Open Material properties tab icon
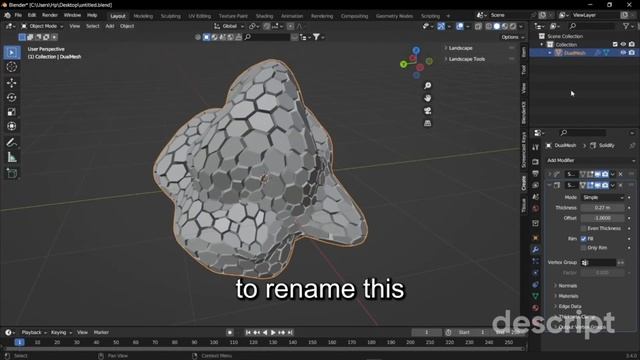Screen dimensions: 640x360 pyautogui.click(x=536, y=308)
